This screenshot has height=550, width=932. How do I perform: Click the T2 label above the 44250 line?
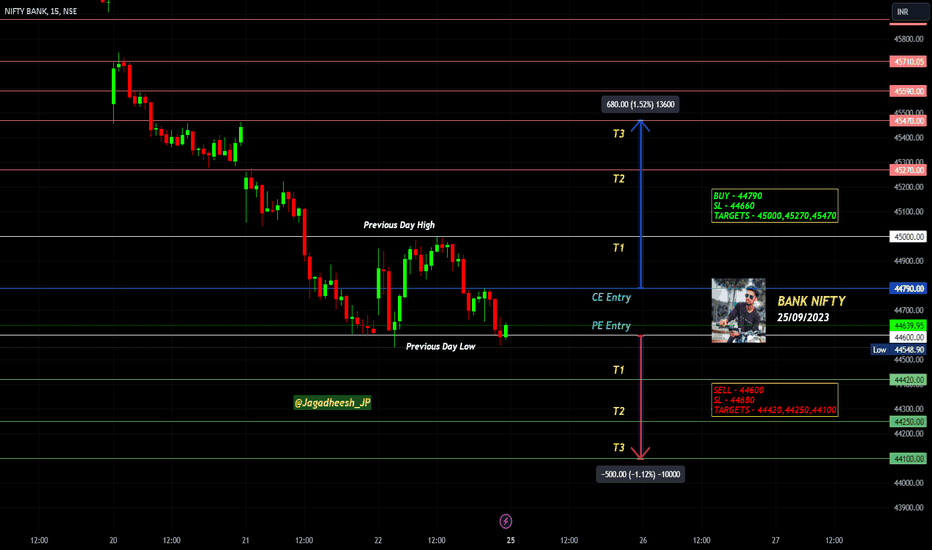619,411
